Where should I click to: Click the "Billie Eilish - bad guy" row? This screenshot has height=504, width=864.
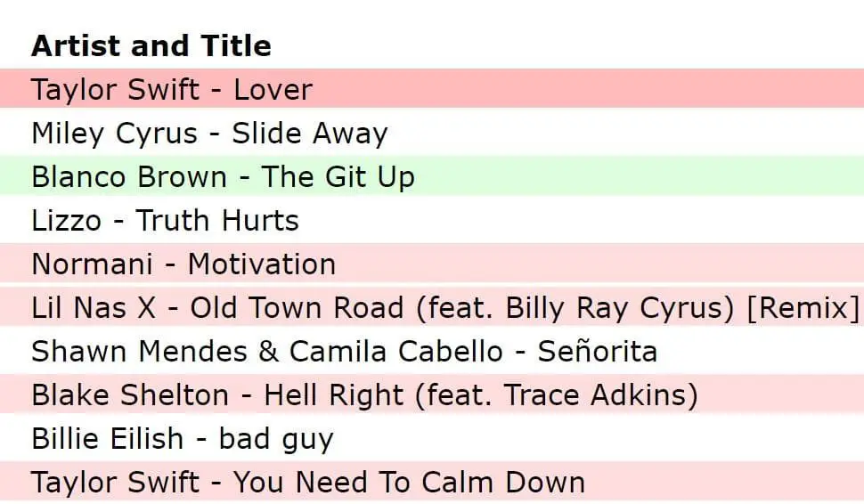click(182, 438)
